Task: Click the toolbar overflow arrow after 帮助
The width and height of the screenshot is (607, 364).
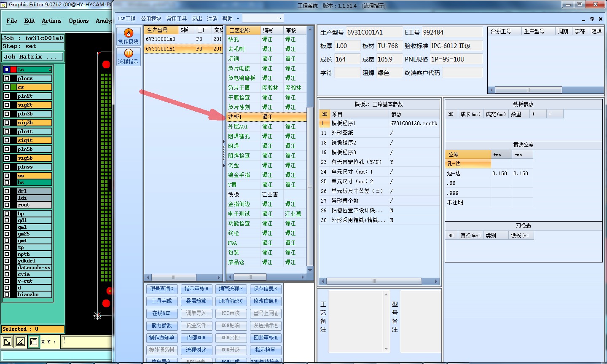Action: pyautogui.click(x=238, y=19)
